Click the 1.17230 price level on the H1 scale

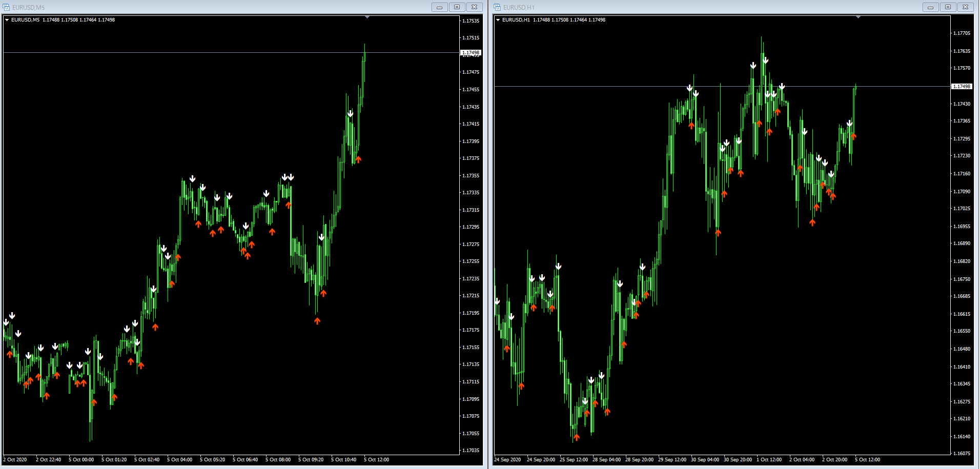coord(962,156)
